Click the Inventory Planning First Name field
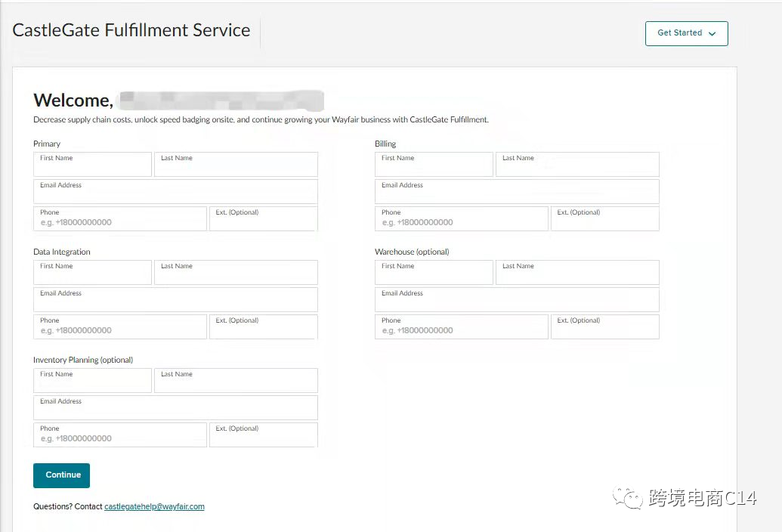Image resolution: width=782 pixels, height=532 pixels. [92, 381]
